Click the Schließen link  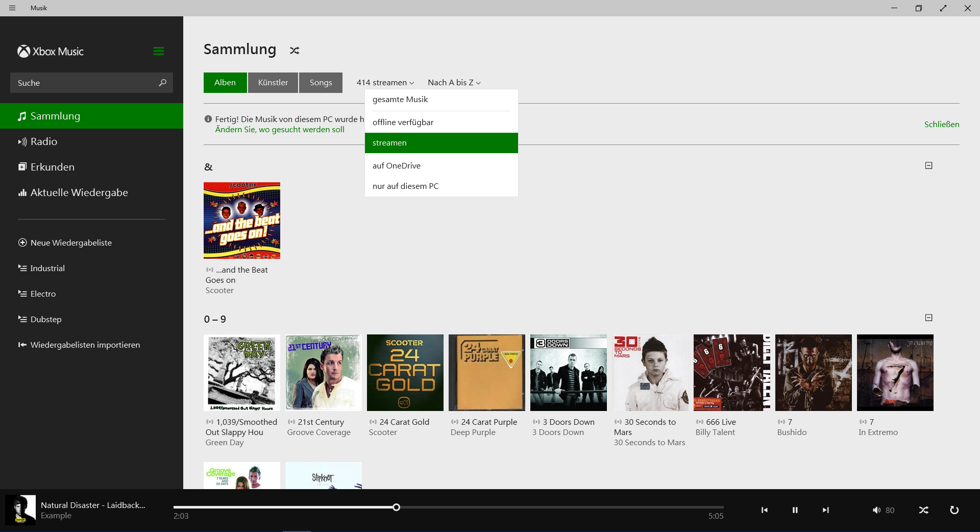pos(941,125)
